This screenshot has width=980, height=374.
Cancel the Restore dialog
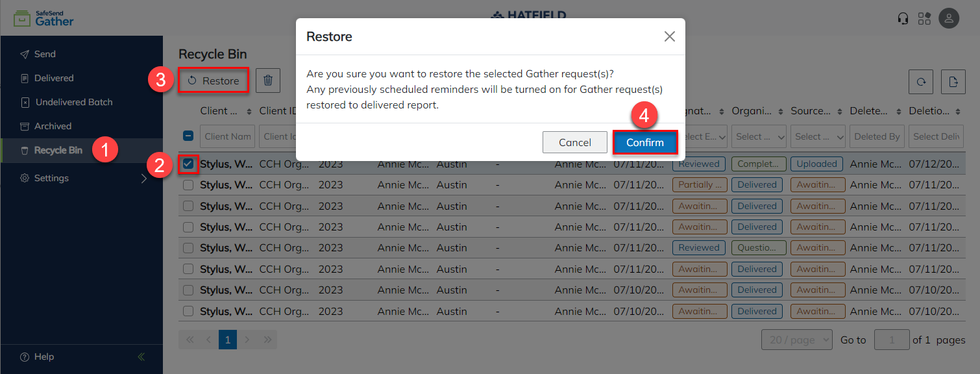tap(575, 142)
